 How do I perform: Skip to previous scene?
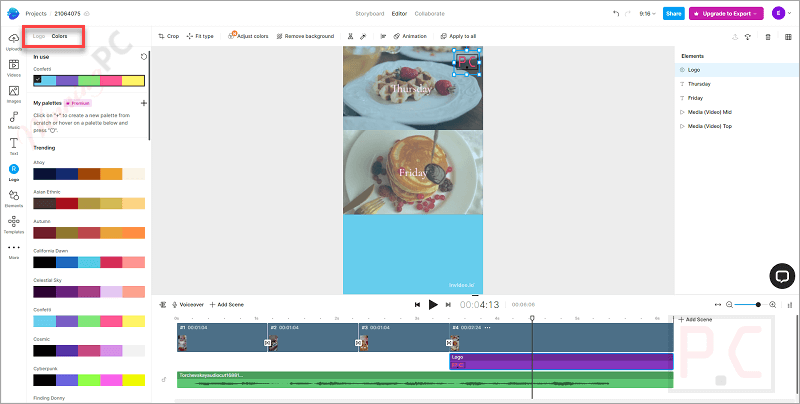[417, 305]
